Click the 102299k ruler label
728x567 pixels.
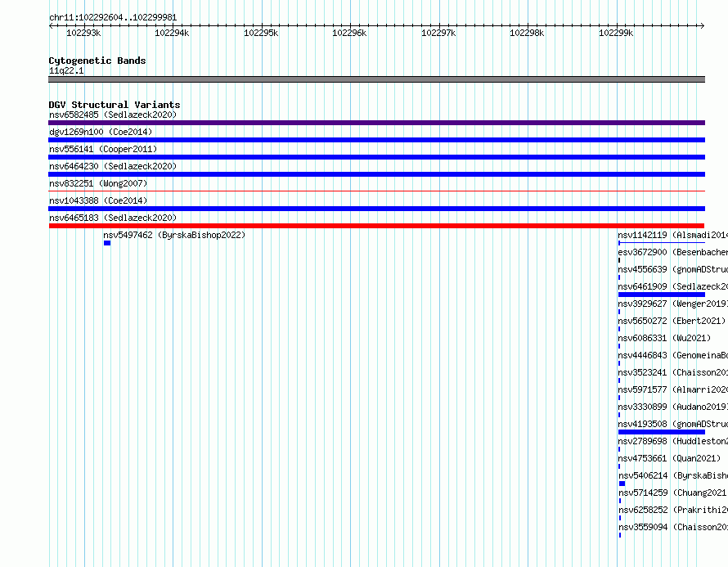[x=616, y=33]
